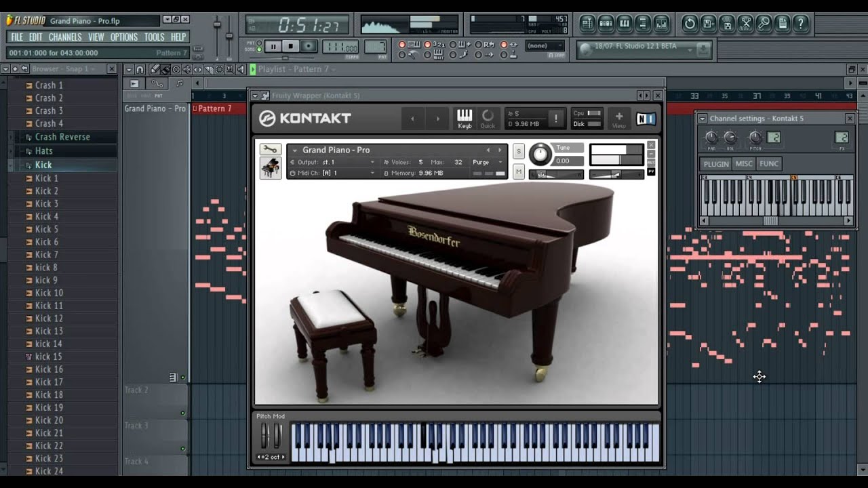Click the Kontakt panic exclamation button
The width and height of the screenshot is (868, 488).
(x=555, y=118)
